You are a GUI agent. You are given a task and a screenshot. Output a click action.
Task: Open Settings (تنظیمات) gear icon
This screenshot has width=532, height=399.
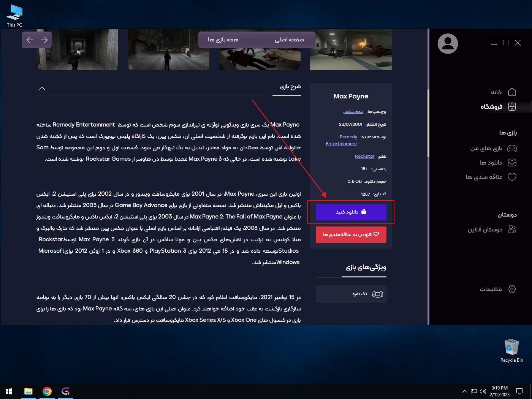pyautogui.click(x=512, y=289)
